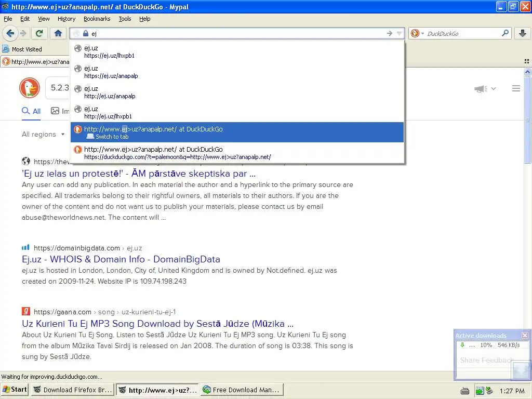
Task: Open the File menu
Action: [8, 19]
